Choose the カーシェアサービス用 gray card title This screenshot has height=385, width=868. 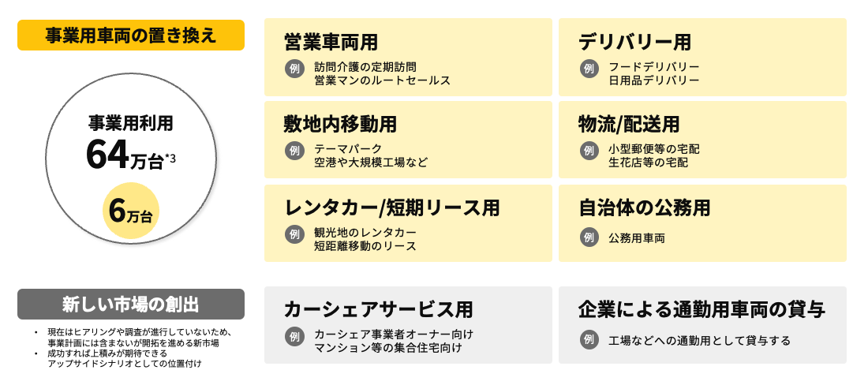tap(378, 310)
